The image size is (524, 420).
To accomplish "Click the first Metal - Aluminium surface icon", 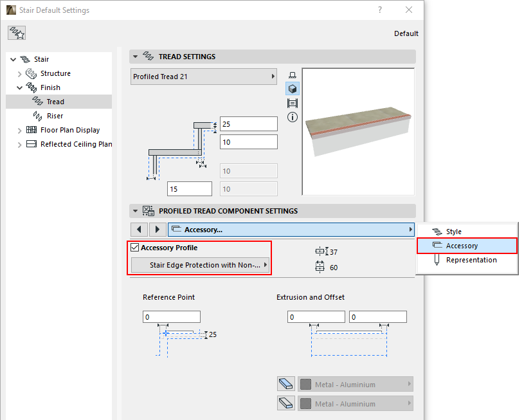I will click(286, 384).
